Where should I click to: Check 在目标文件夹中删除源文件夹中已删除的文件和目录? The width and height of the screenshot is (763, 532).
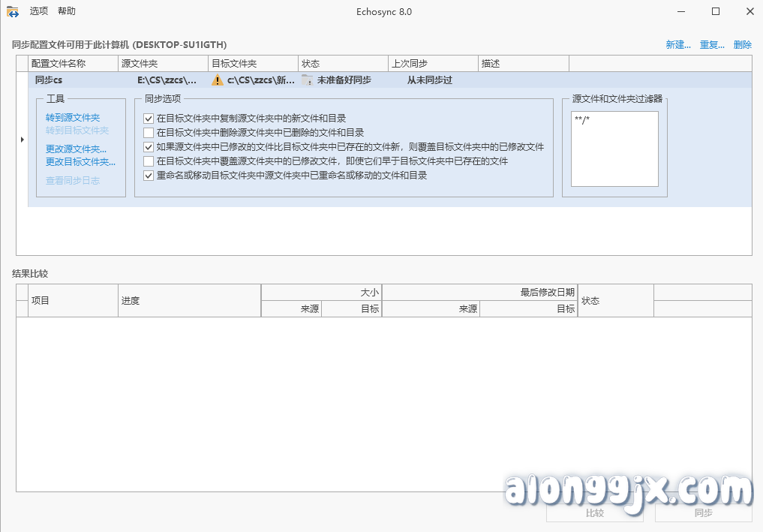tap(148, 133)
